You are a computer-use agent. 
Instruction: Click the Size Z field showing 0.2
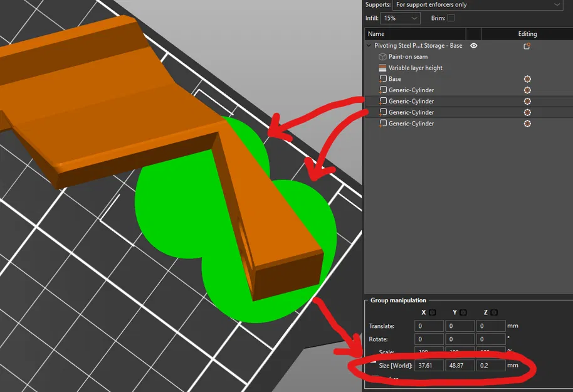491,365
